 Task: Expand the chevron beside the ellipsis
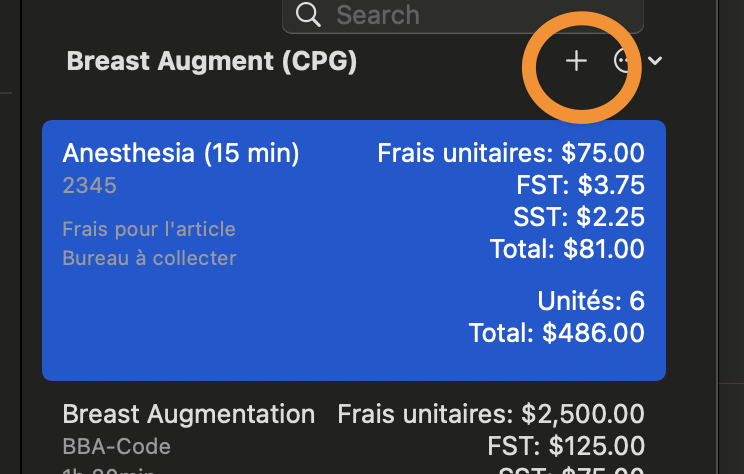click(655, 61)
